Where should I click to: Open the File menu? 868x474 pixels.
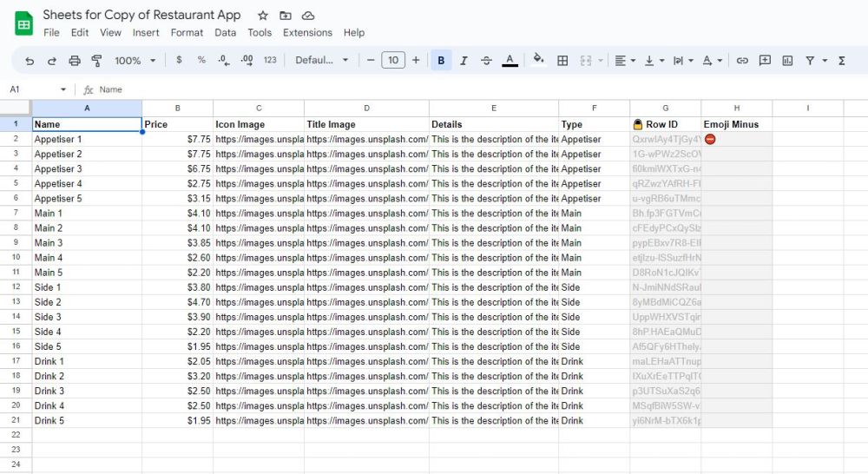[51, 33]
